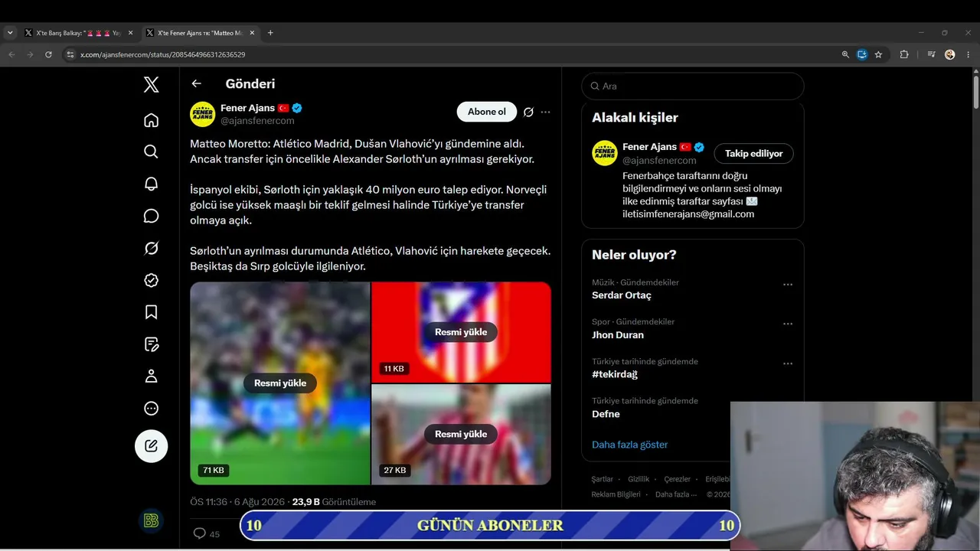Click the browser back arrow

11,54
